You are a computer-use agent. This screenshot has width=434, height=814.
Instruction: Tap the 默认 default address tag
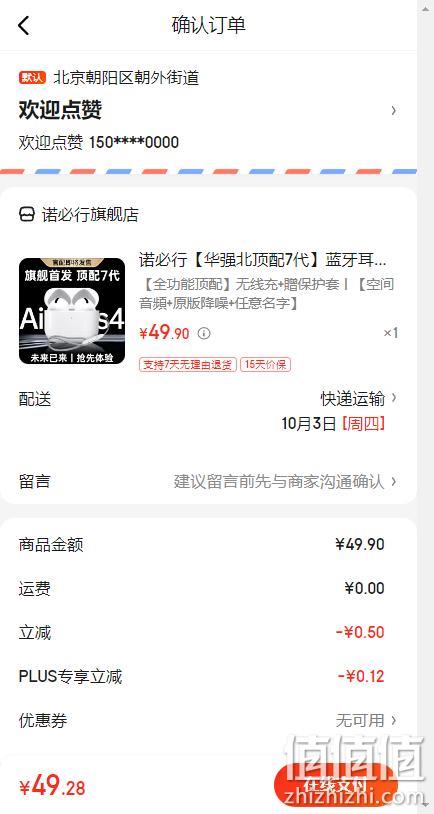click(x=33, y=78)
